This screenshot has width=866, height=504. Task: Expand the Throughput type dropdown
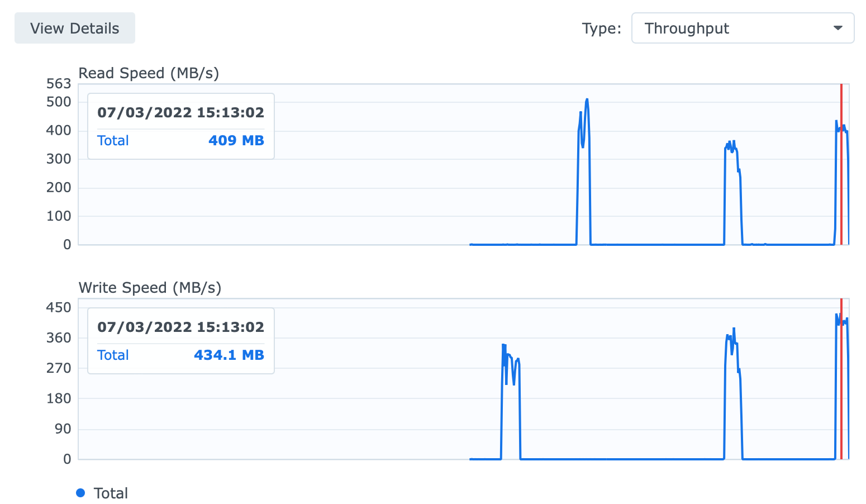click(743, 28)
